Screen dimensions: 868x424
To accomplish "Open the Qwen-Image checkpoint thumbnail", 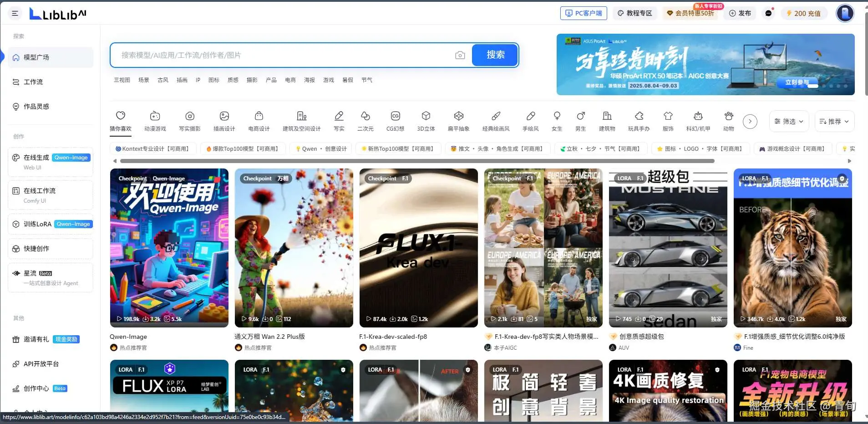I will click(169, 248).
